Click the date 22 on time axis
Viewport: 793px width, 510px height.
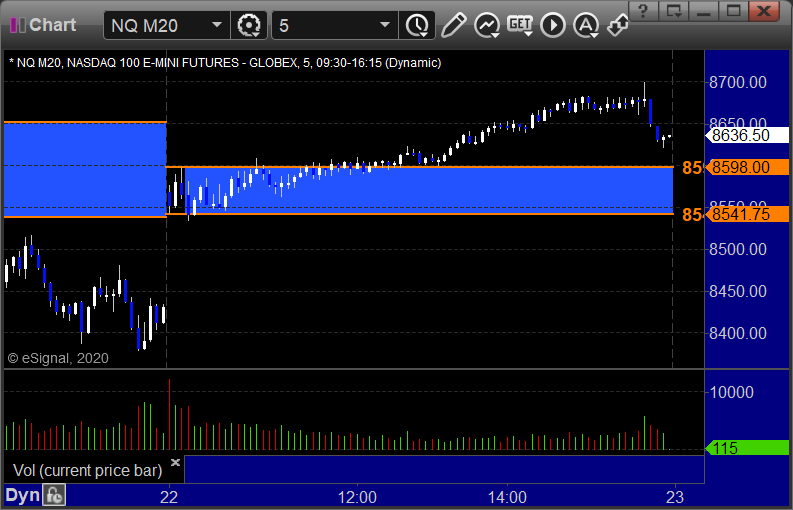click(169, 497)
